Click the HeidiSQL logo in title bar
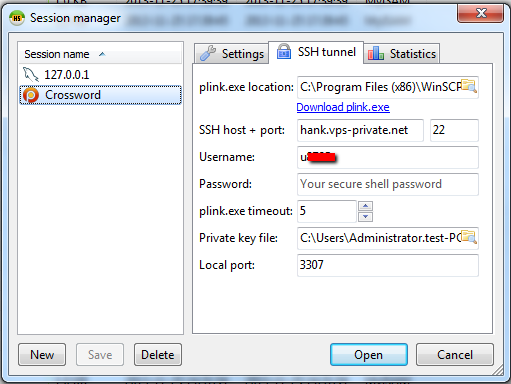511x384 pixels. tap(17, 18)
